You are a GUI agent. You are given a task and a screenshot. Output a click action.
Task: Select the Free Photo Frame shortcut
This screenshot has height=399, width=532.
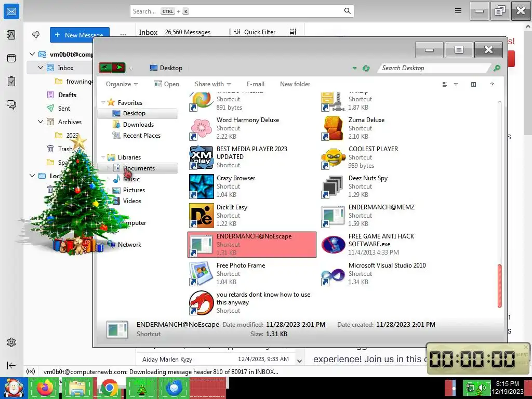tap(252, 273)
